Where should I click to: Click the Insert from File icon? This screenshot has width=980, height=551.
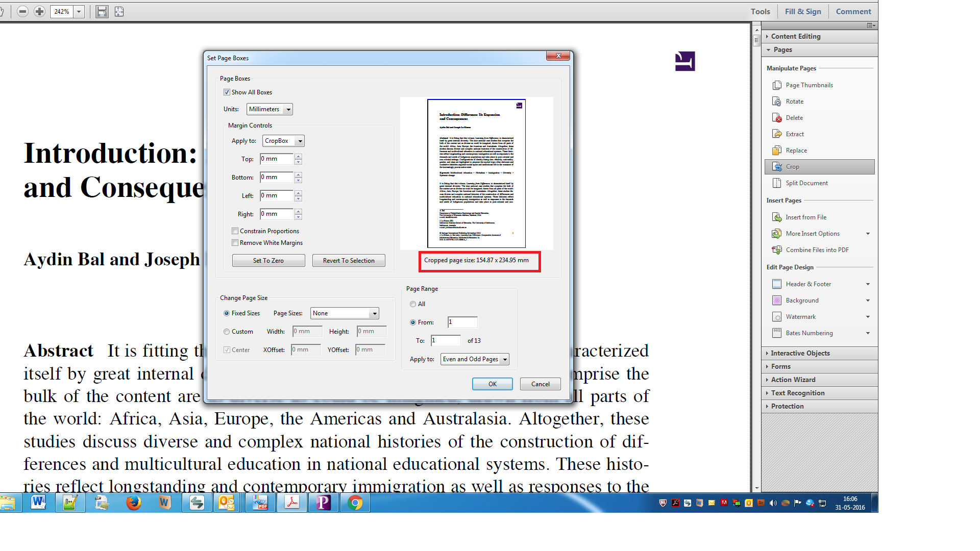[x=777, y=217]
